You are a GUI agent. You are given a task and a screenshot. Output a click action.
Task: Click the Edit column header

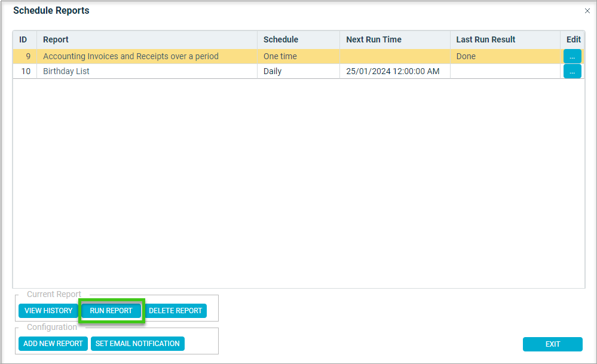pos(572,39)
